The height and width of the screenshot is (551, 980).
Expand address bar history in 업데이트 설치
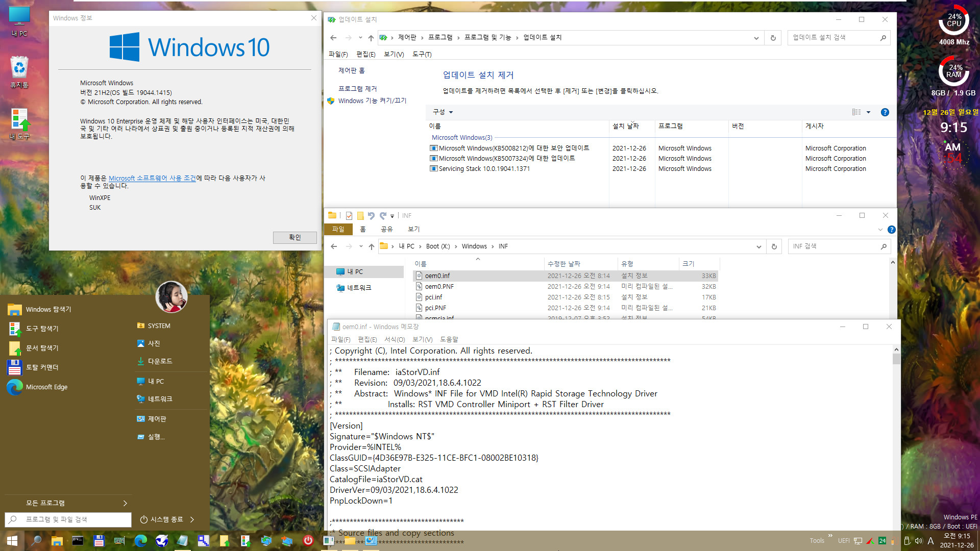(x=756, y=38)
